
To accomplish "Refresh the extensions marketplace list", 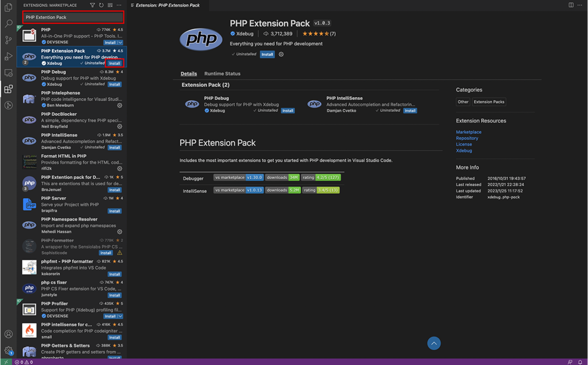I will (x=101, y=5).
